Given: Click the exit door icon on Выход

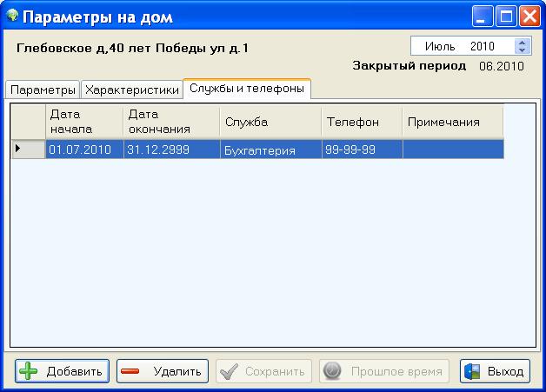Looking at the screenshot, I should click(472, 372).
